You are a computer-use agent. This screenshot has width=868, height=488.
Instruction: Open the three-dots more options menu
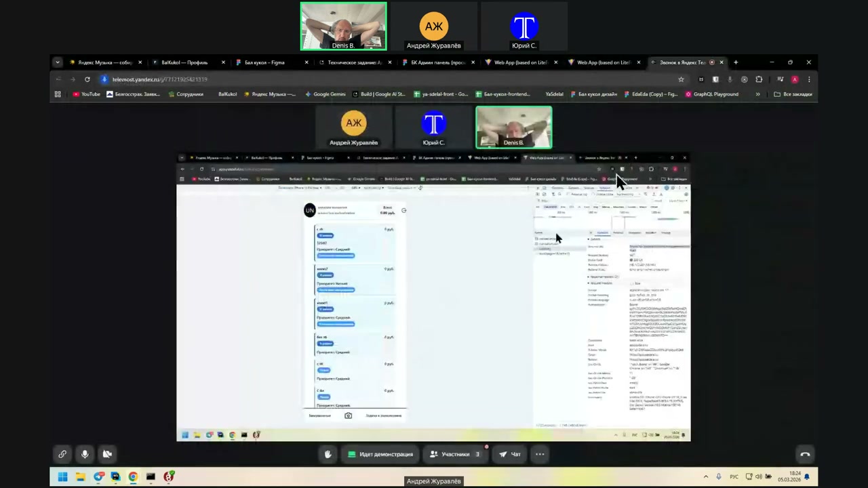point(540,454)
